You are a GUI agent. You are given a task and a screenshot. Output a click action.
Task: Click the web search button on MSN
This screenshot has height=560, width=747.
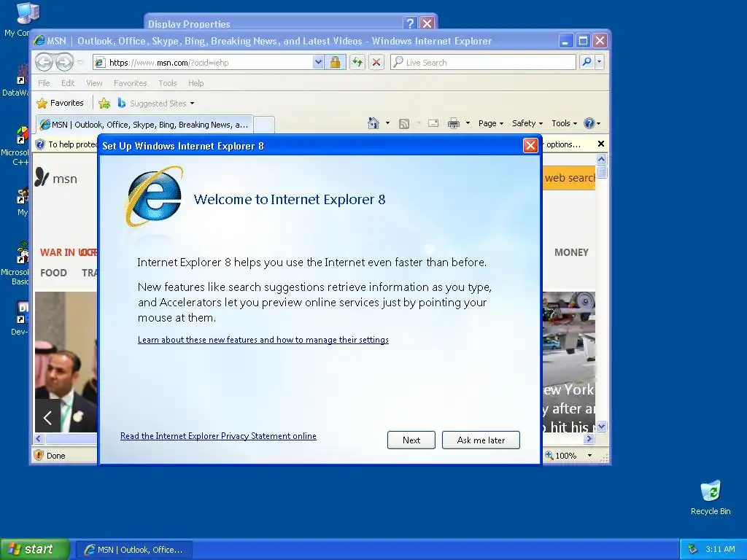click(x=569, y=178)
